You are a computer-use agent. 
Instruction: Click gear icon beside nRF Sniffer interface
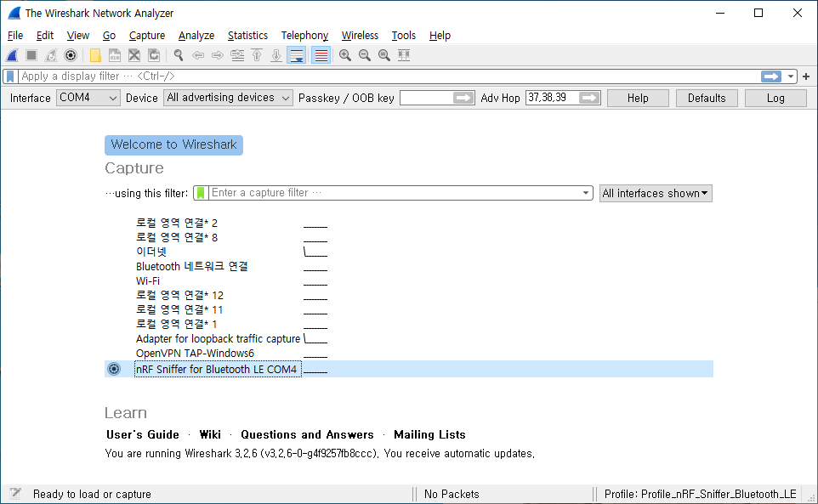click(x=114, y=370)
